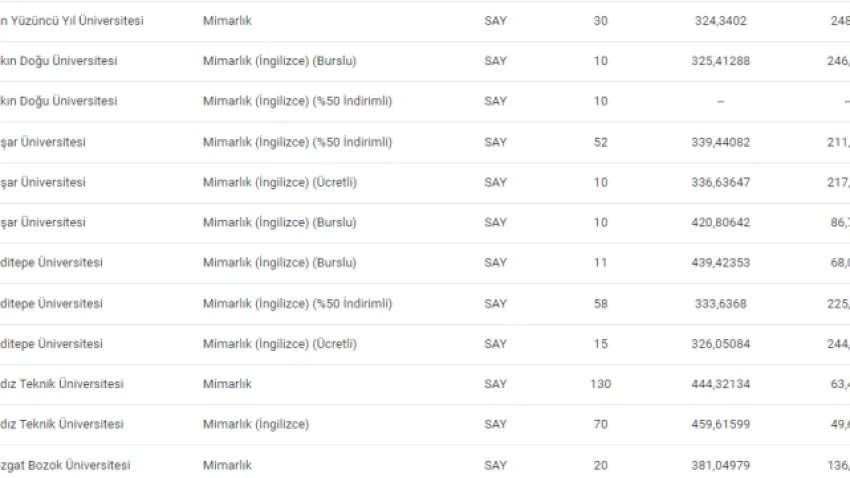Image resolution: width=850 pixels, height=478 pixels.
Task: Select score 381,04979 in Bozok row
Action: pyautogui.click(x=720, y=465)
